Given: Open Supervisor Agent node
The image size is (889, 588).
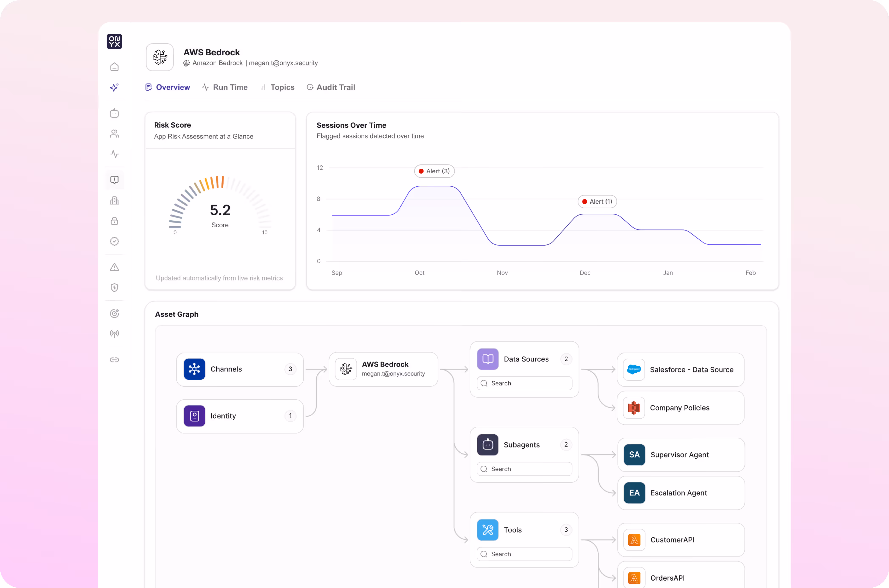Looking at the screenshot, I should click(x=681, y=455).
